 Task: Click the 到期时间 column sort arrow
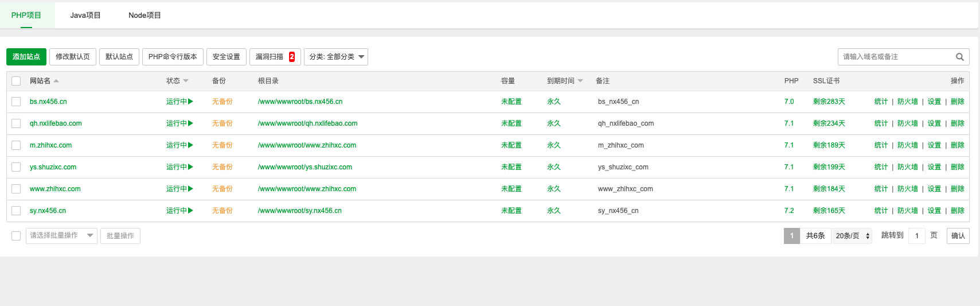580,81
